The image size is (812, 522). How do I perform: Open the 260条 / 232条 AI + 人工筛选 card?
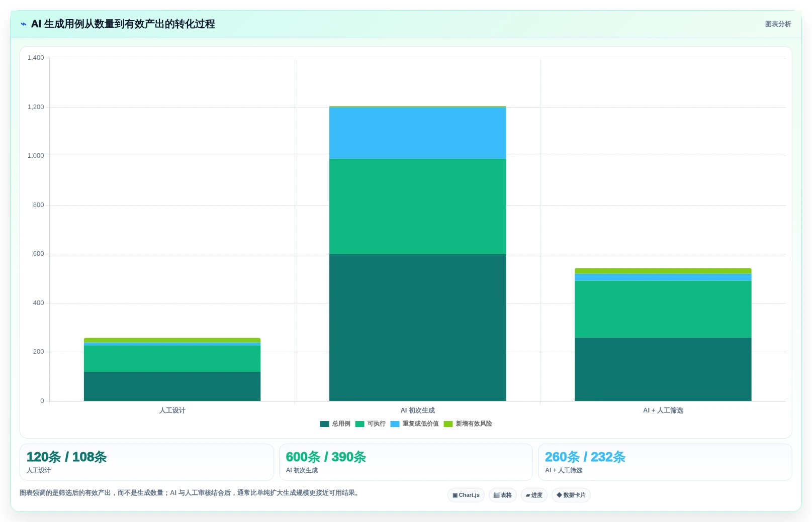tap(665, 462)
